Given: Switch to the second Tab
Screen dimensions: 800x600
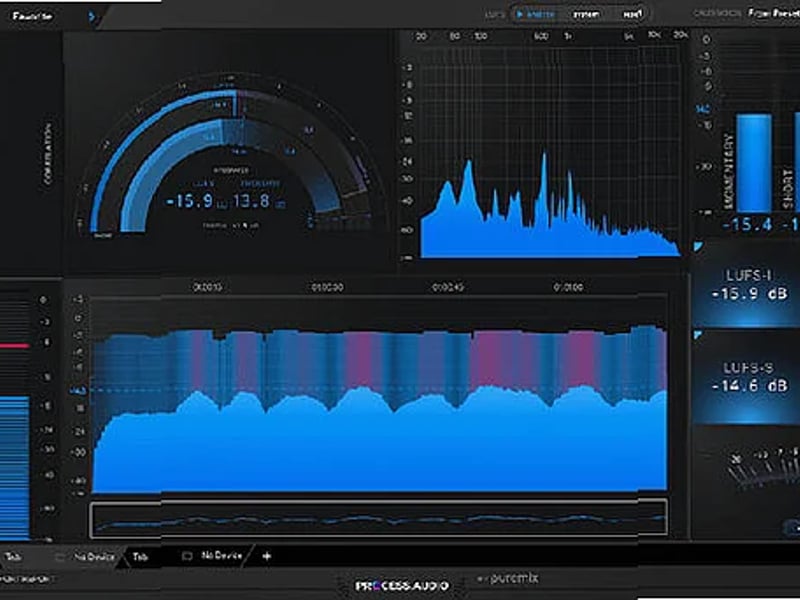Looking at the screenshot, I should click(x=140, y=555).
